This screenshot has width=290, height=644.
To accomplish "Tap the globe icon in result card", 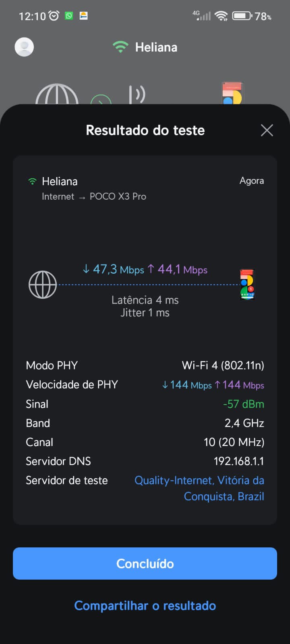I will click(43, 285).
